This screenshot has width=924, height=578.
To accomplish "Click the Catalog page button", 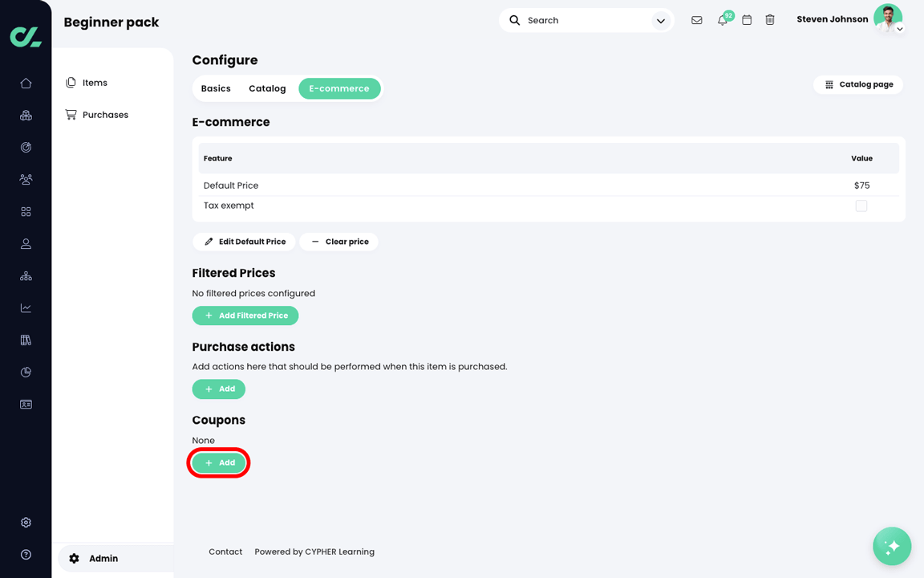I will coord(858,84).
